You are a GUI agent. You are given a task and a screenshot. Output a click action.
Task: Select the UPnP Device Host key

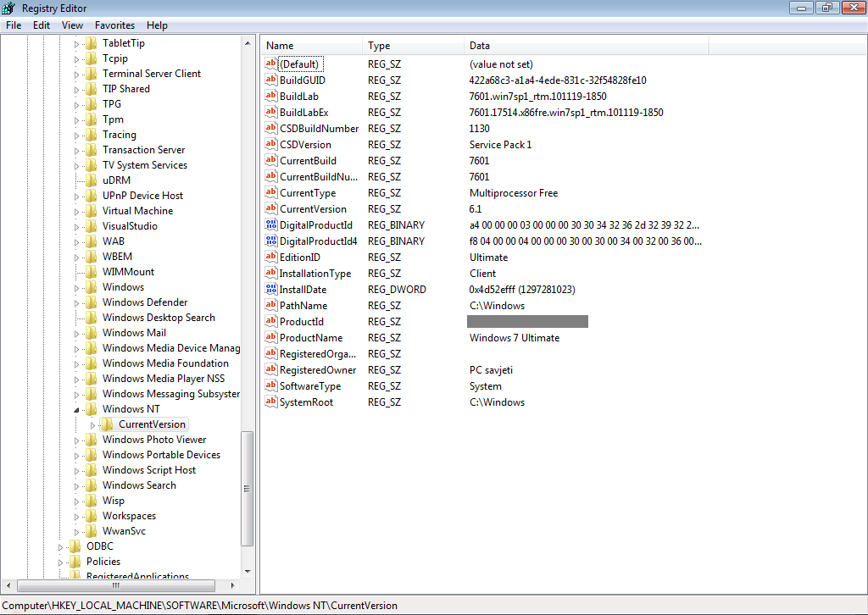click(x=142, y=196)
